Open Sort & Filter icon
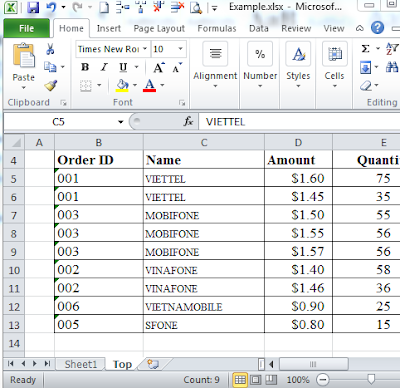The width and height of the screenshot is (400, 388). (392, 49)
